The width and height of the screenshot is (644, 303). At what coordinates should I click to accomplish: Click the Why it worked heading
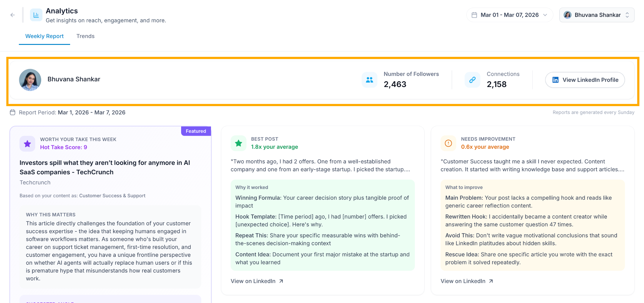click(252, 187)
